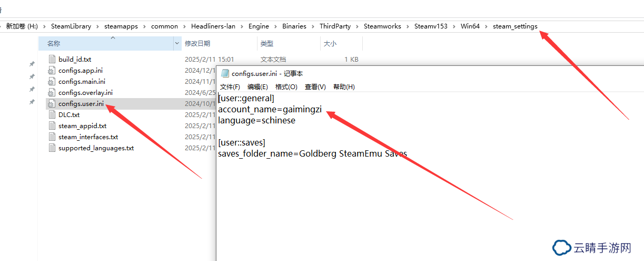Click the Notepad icon in the title bar
The width and height of the screenshot is (644, 261).
(x=225, y=74)
